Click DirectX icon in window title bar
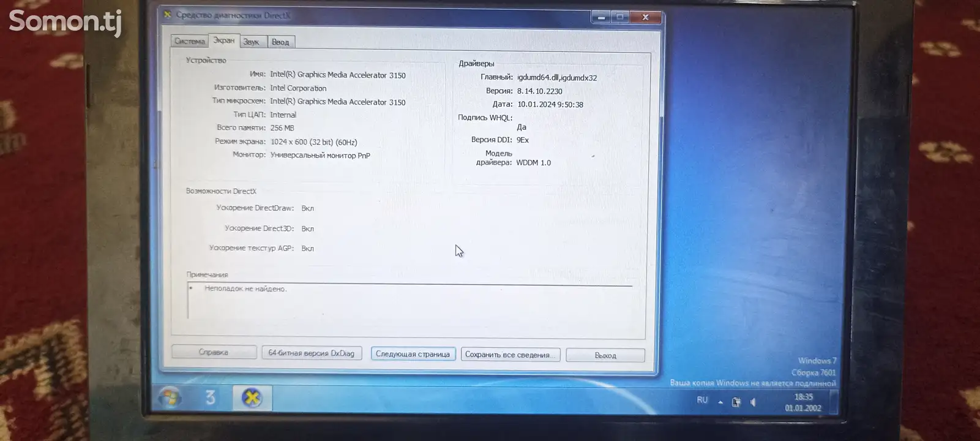This screenshot has width=980, height=441. click(168, 15)
